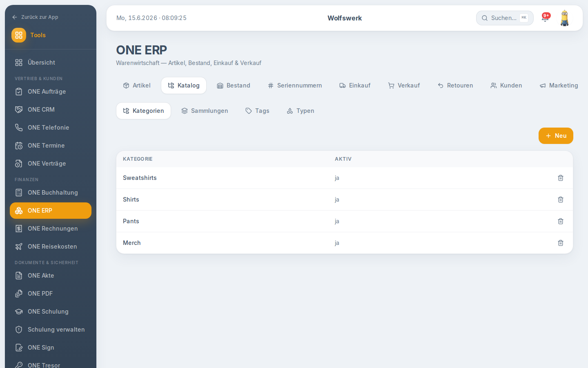
Task: Create a new category with Neu
Action: click(556, 136)
